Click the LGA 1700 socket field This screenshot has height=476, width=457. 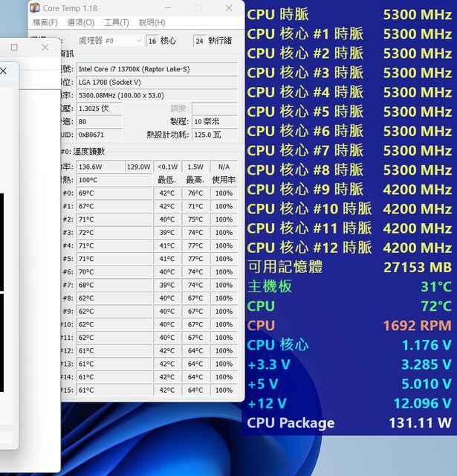(x=157, y=82)
